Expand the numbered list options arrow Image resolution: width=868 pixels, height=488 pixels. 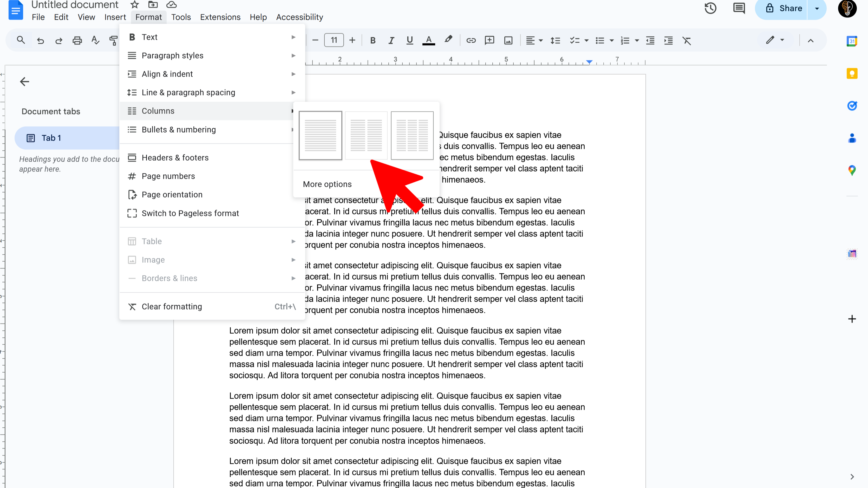pyautogui.click(x=637, y=41)
